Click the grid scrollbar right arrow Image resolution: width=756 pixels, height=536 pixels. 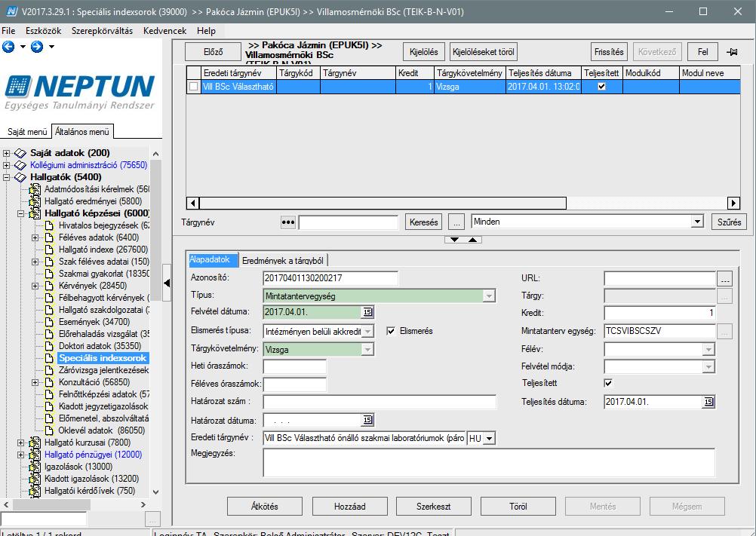733,204
